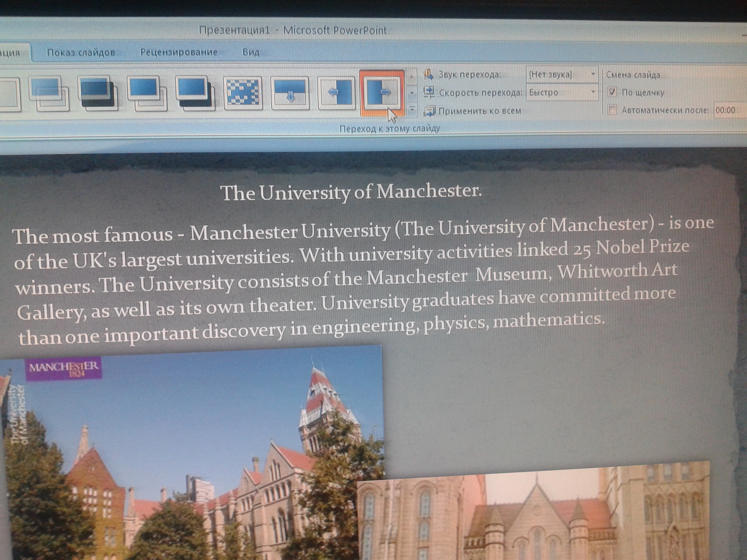The image size is (747, 560).
Task: Open the 'Звук перехода' sound dropdown
Action: coord(593,74)
